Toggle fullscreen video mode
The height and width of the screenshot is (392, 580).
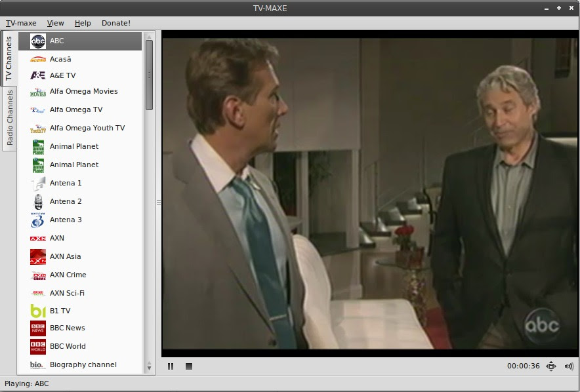pos(550,366)
